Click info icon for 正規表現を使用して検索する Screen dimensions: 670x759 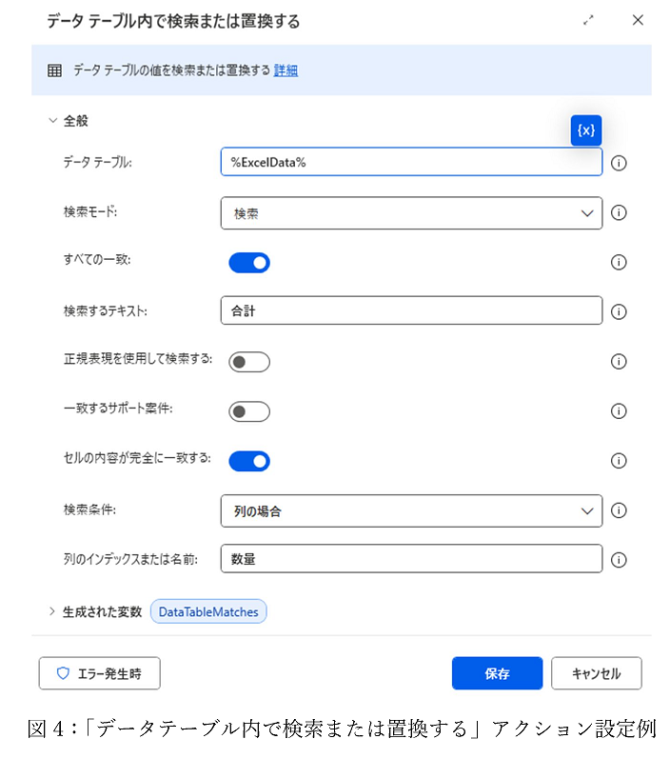pos(618,361)
